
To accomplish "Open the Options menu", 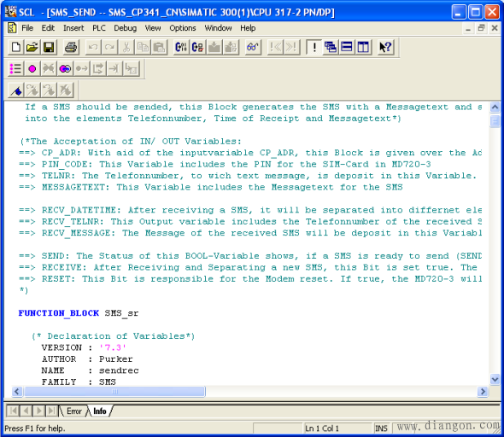I will click(x=183, y=28).
